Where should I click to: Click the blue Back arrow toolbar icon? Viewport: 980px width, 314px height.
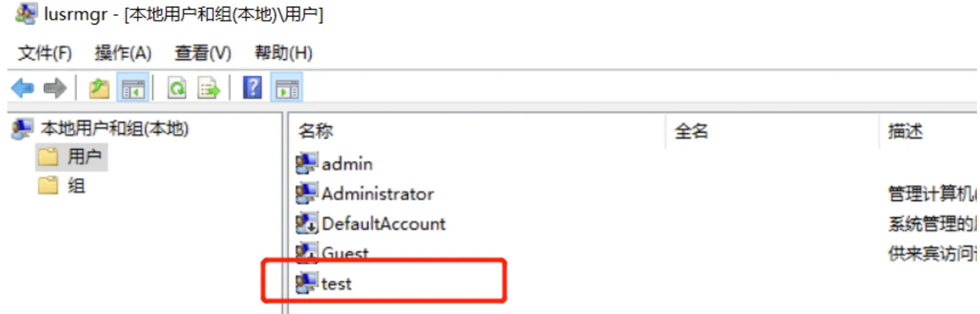[x=23, y=89]
